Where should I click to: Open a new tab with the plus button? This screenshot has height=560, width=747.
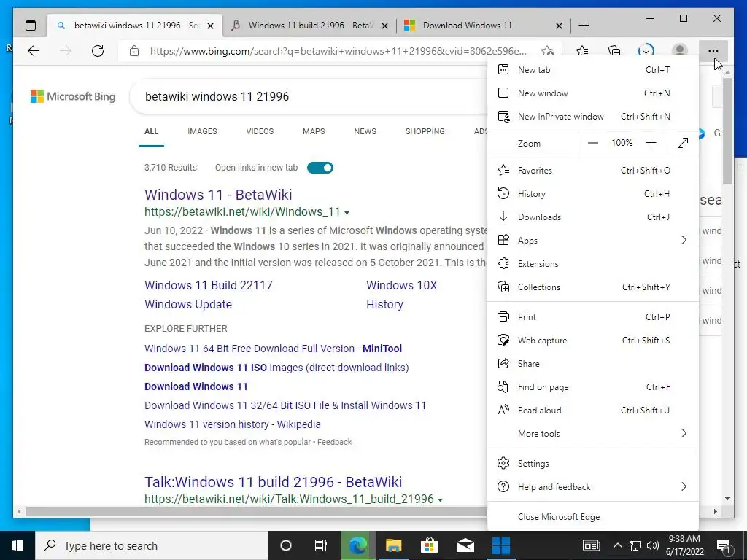pyautogui.click(x=584, y=26)
